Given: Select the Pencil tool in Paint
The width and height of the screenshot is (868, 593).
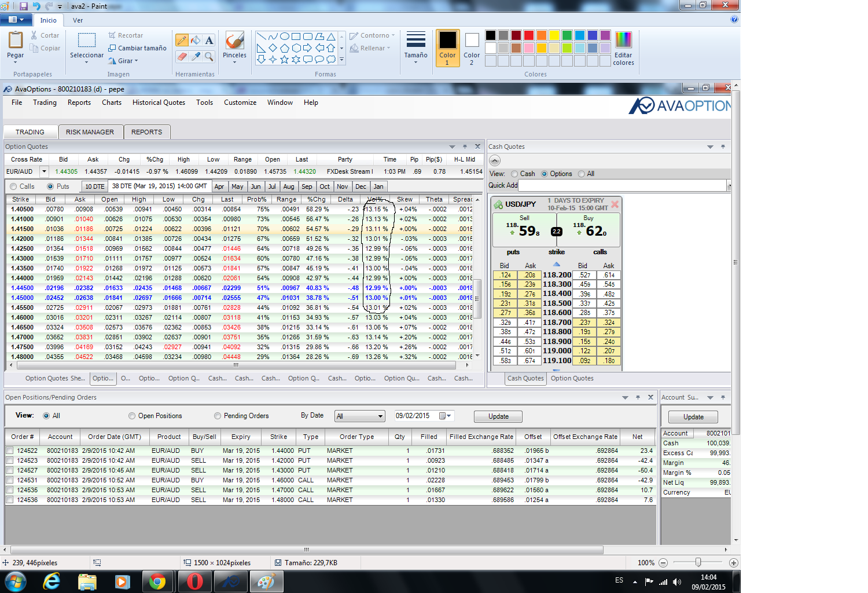Looking at the screenshot, I should pyautogui.click(x=182, y=40).
